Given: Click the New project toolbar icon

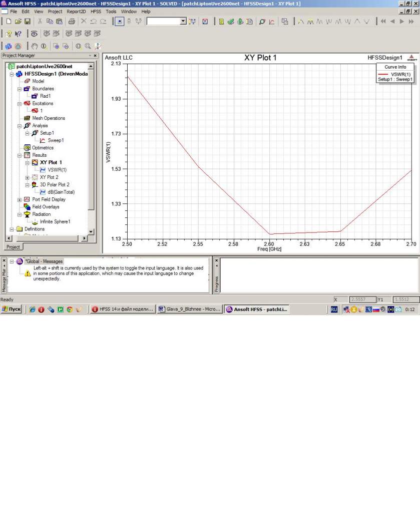Looking at the screenshot, I should tap(9, 21).
